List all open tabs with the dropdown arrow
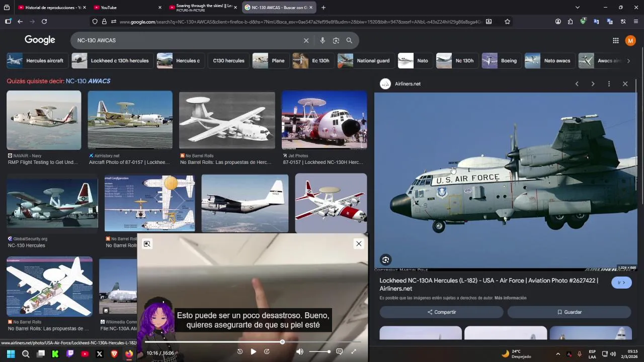This screenshot has height=362, width=644. pos(577,8)
